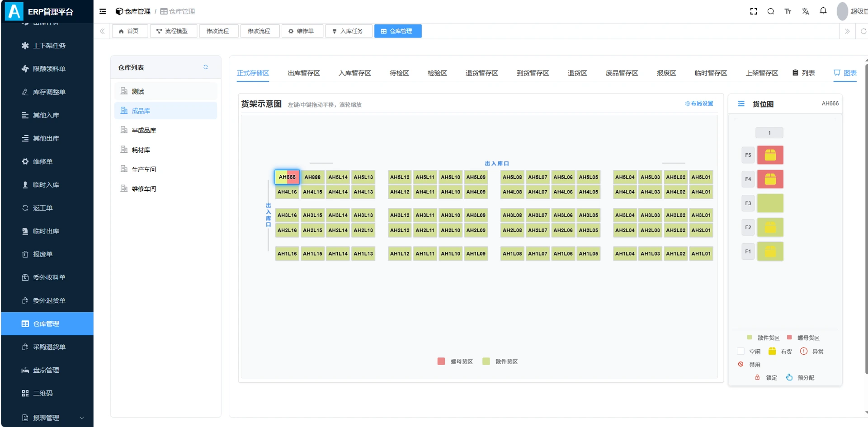This screenshot has height=427, width=868.
Task: Select the 退货暂存区 zone tab
Action: [482, 73]
